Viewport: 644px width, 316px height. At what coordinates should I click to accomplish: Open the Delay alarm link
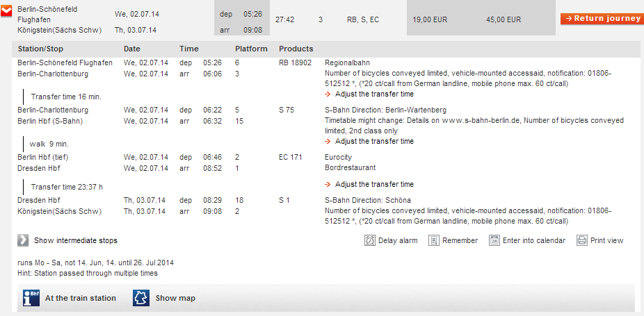pos(398,240)
